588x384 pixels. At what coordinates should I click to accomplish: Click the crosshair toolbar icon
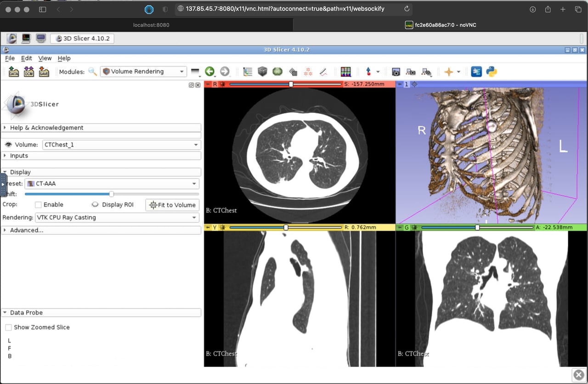click(x=448, y=72)
